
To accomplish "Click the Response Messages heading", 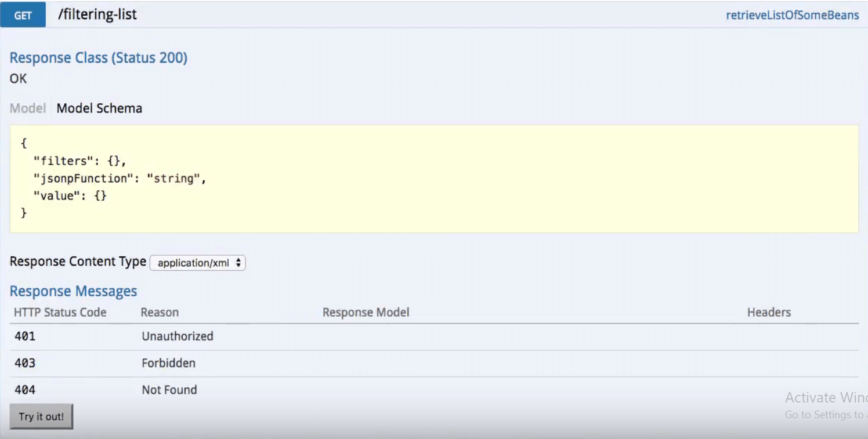I will coord(73,291).
